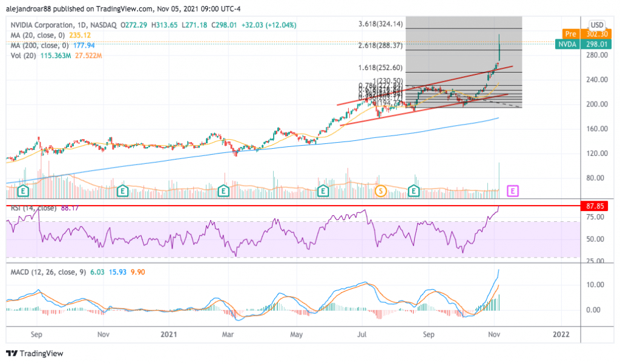The height and width of the screenshot is (364, 620).
Task: Click the pre-market price 302.30
Action: point(596,34)
